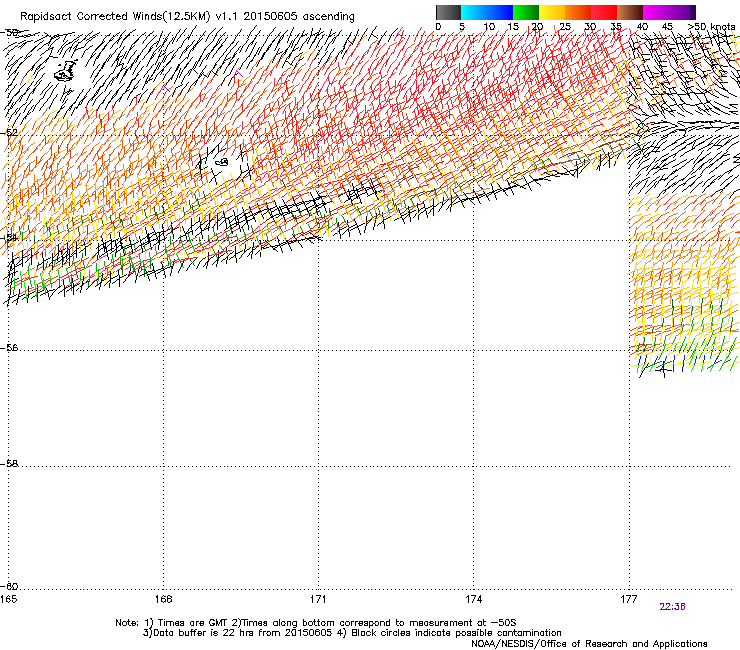Click the date '20150605 ascending' in the title

(299, 16)
